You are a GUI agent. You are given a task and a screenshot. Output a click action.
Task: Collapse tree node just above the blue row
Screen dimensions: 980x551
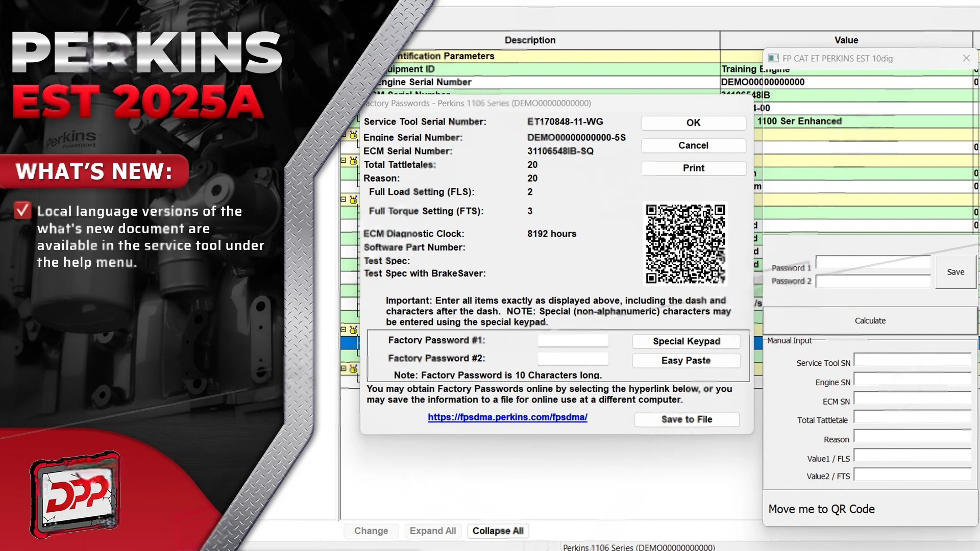pos(344,330)
